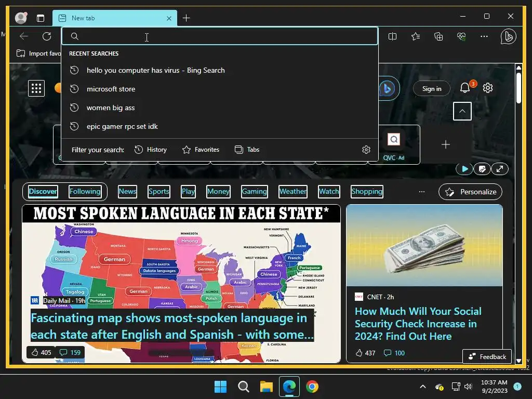Image resolution: width=532 pixels, height=399 pixels.
Task: Click Import favorites in the bookmarks bar
Action: tap(38, 54)
